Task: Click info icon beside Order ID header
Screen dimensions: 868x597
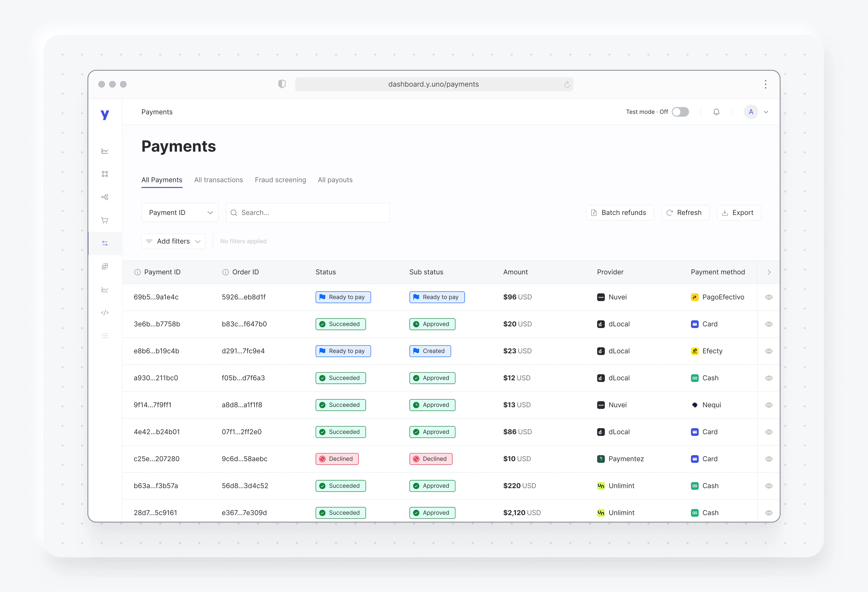Action: (225, 272)
